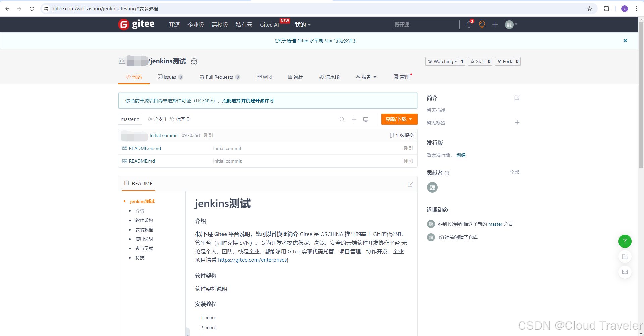Open the Wiki tab
This screenshot has width=644, height=336.
(264, 77)
